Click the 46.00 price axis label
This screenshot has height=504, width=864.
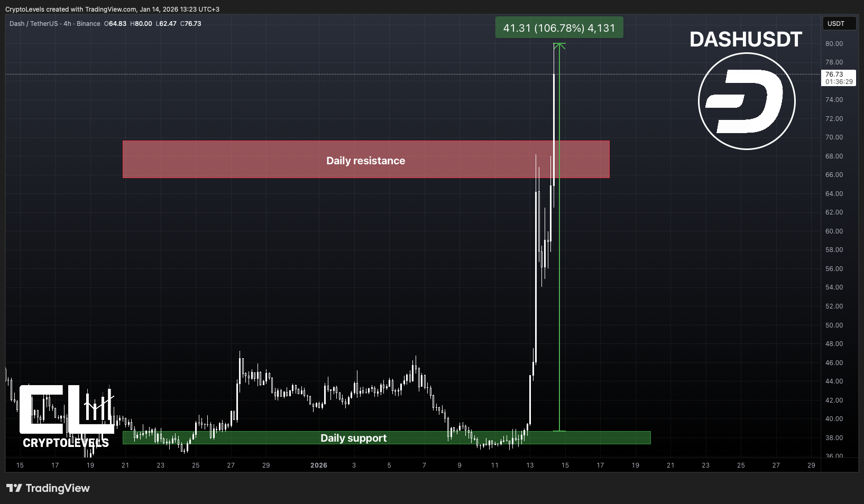pyautogui.click(x=834, y=363)
